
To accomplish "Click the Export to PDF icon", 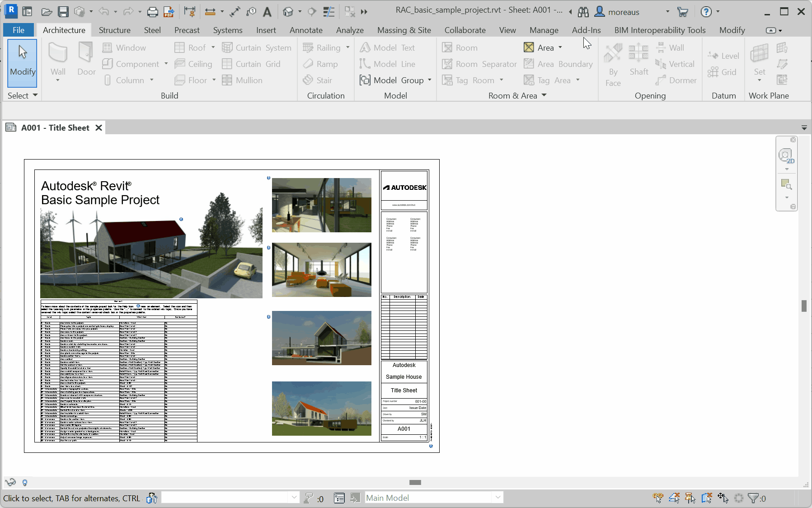I will point(169,12).
